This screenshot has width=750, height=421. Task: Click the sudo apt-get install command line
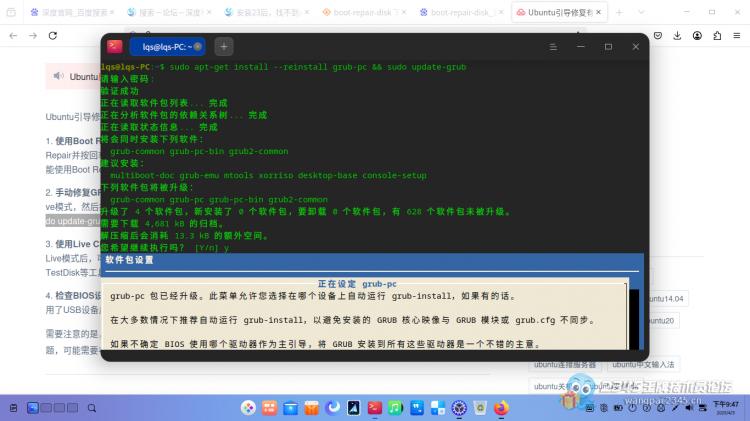pyautogui.click(x=318, y=67)
